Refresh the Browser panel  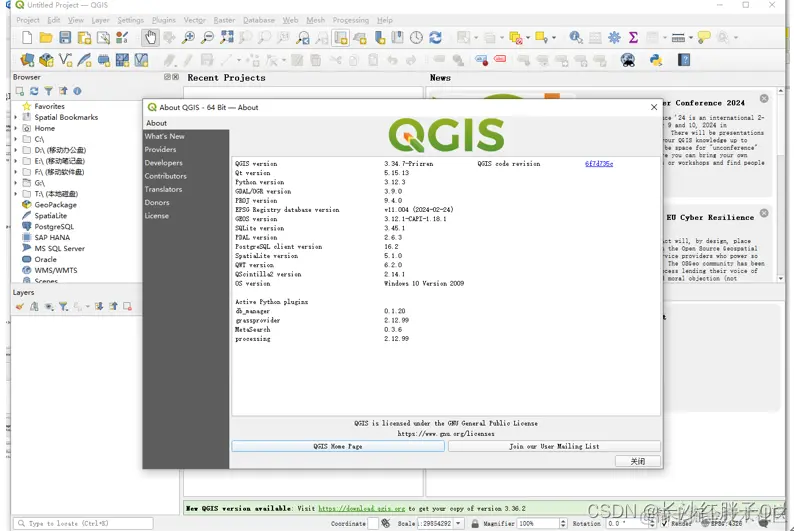coord(34,91)
